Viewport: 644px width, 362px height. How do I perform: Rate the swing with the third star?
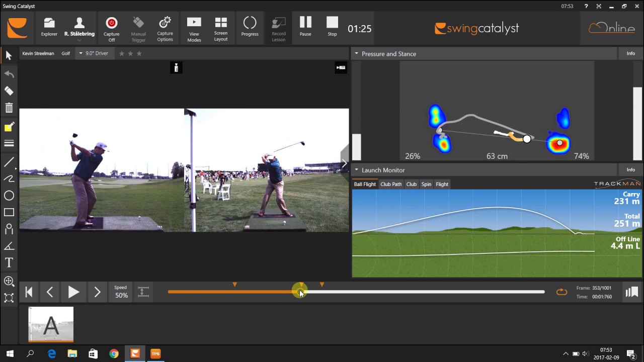pos(139,53)
